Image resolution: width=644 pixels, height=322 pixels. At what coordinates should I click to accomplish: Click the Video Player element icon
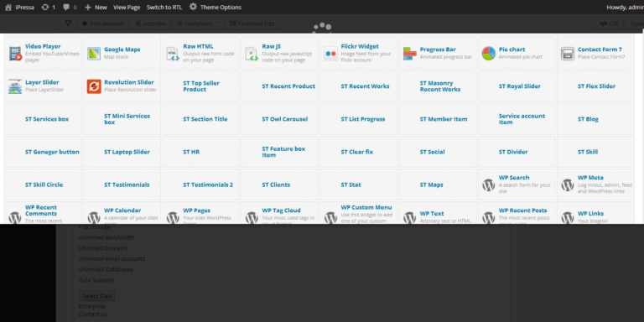pyautogui.click(x=15, y=54)
